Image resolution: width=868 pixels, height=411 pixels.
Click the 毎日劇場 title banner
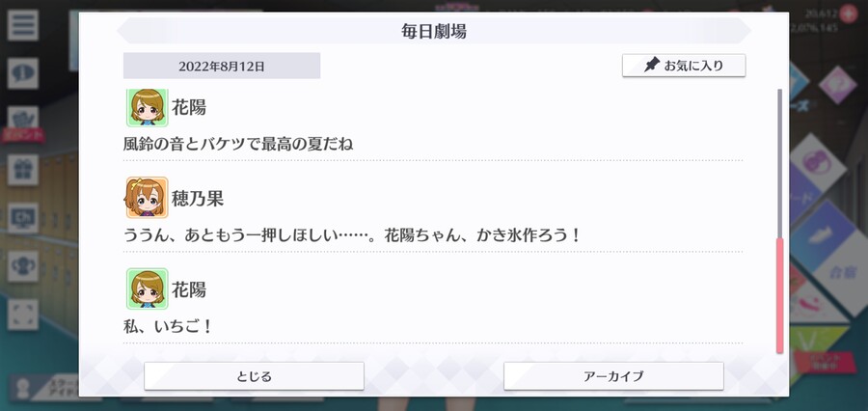point(434,31)
